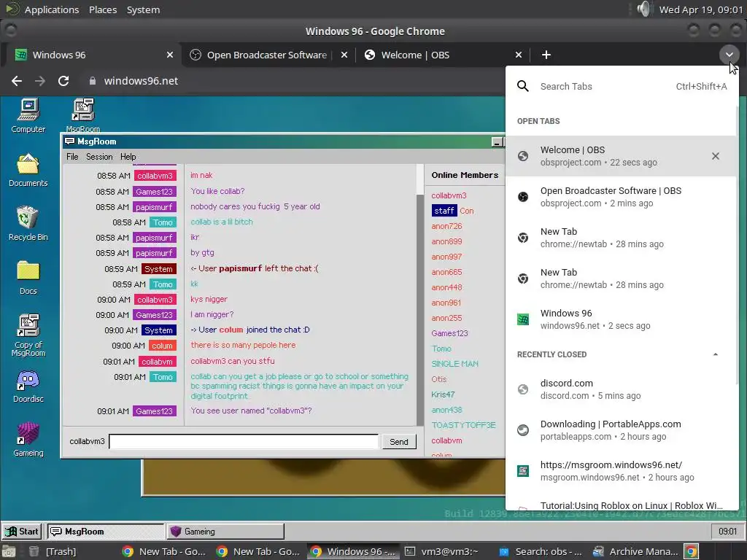Click the Windows 96 Start button
This screenshot has width=747, height=560.
click(x=22, y=532)
